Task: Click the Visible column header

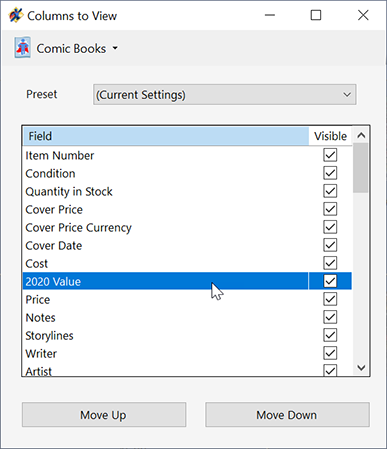Action: [330, 136]
